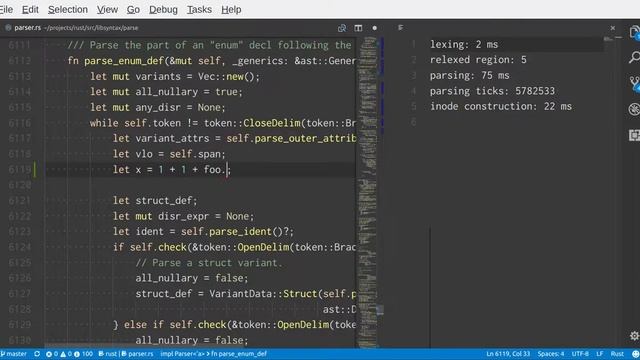The width and height of the screenshot is (640, 360).
Task: Click line number 6119 in gutter
Action: pos(19,169)
